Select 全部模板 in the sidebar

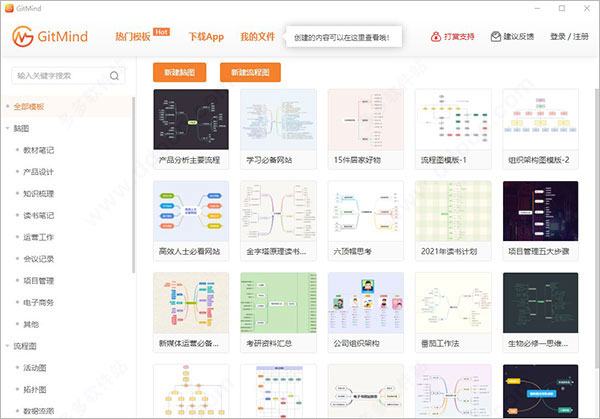click(x=29, y=106)
